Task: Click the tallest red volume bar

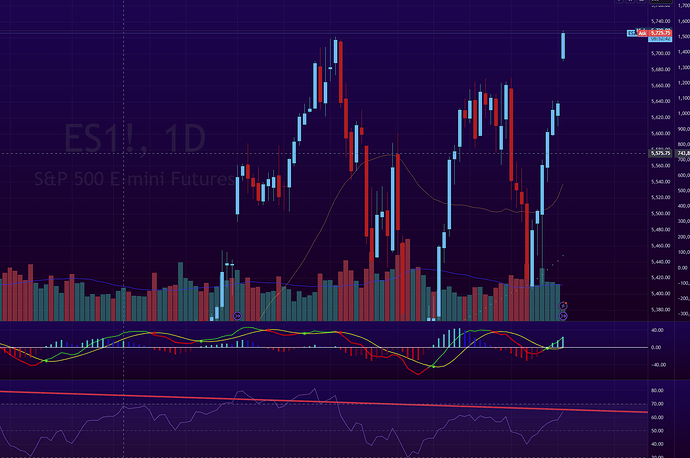Action: click(407, 280)
